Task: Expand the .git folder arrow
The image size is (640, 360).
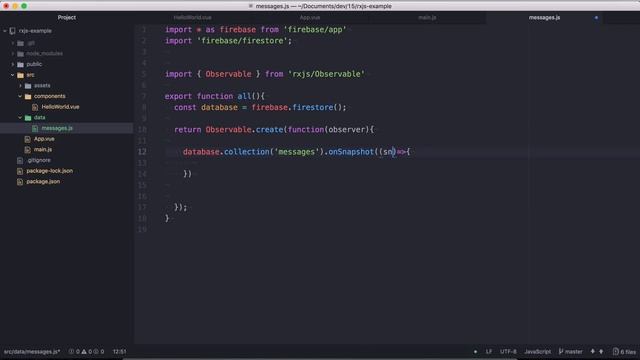Action: (13, 43)
